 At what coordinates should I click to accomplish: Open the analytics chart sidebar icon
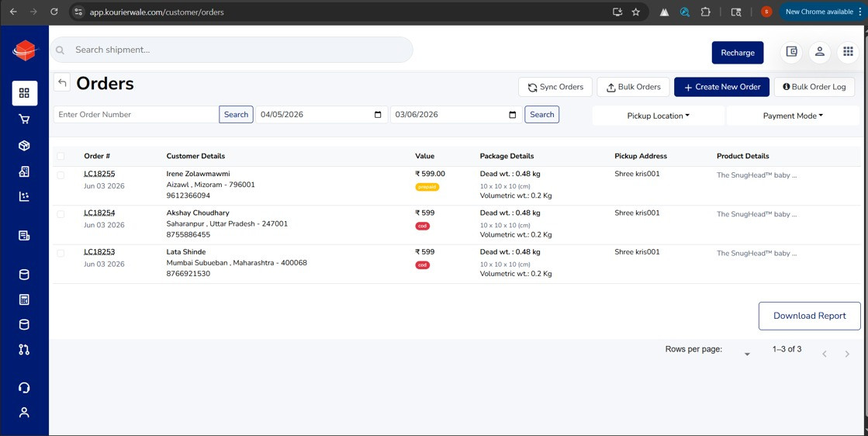tap(24, 196)
